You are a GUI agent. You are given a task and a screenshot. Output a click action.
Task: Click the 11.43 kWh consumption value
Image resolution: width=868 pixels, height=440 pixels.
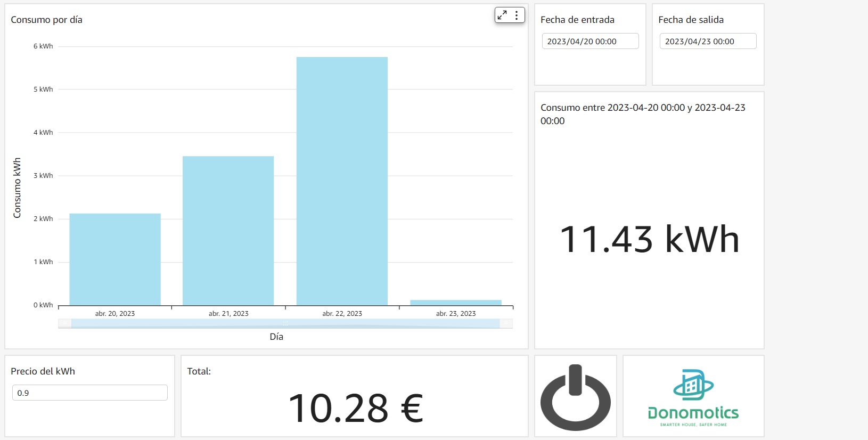tap(649, 239)
